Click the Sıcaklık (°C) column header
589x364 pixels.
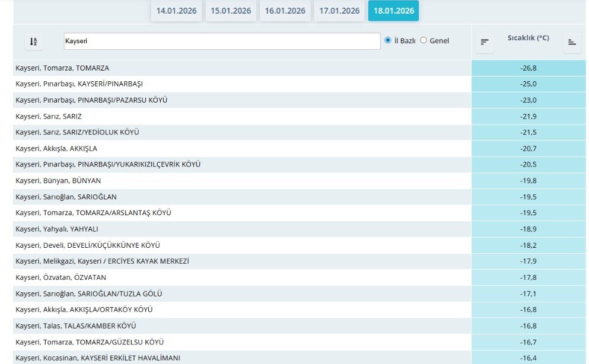528,39
